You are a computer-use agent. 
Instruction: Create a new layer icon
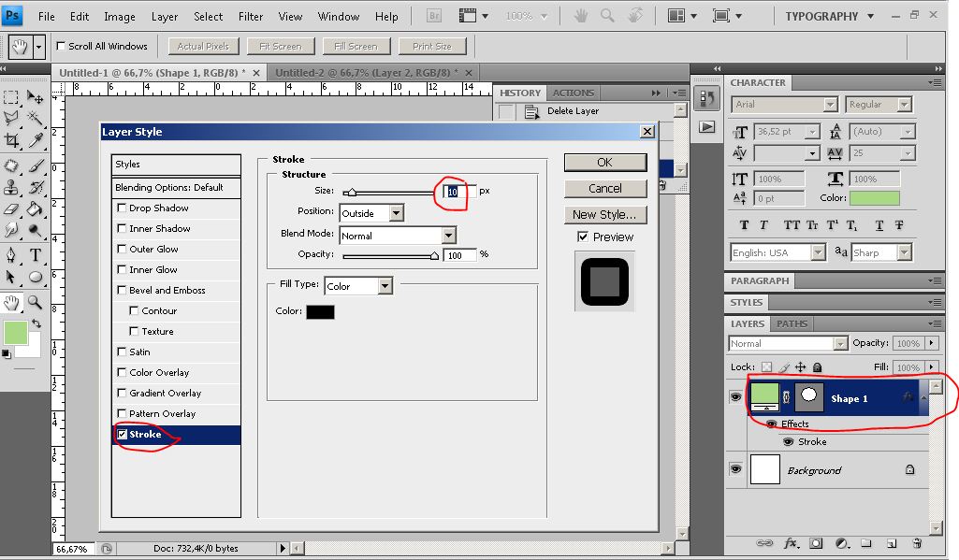pos(892,543)
